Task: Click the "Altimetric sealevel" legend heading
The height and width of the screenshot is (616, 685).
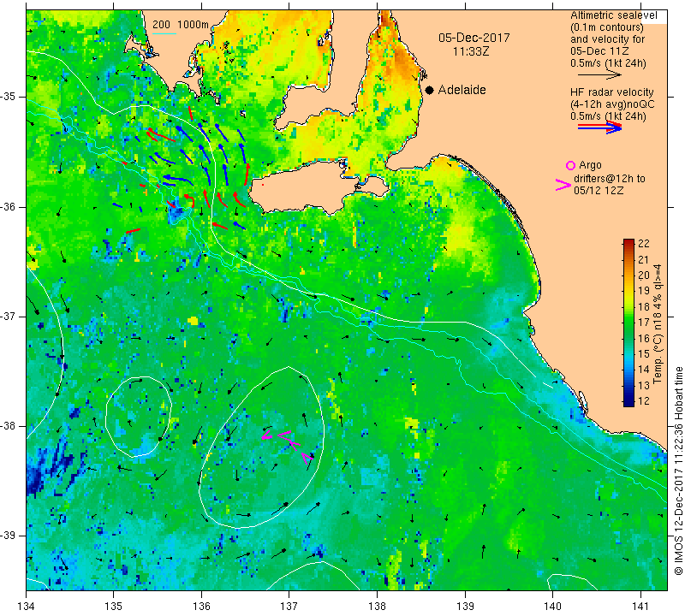Action: (613, 15)
